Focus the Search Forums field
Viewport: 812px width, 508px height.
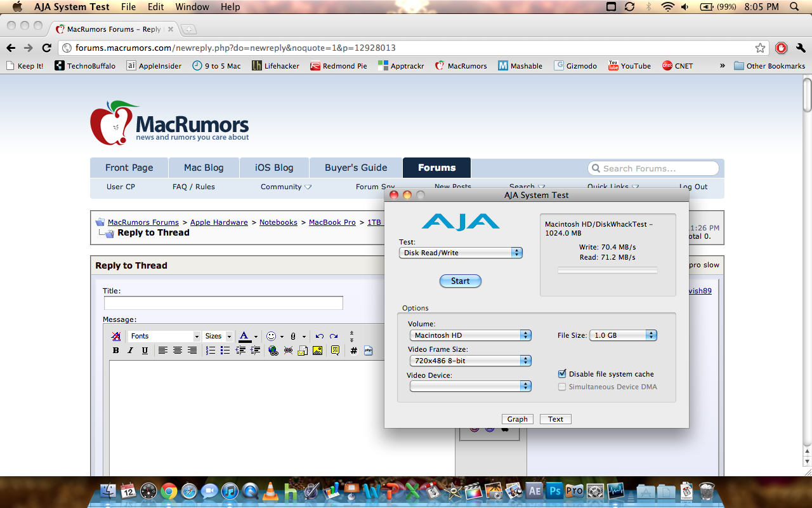coord(654,168)
